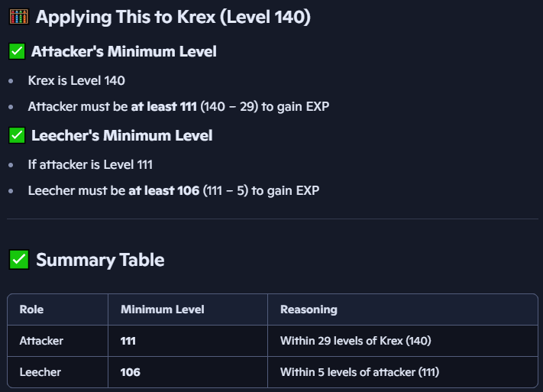
Task: Click the "Minimum Level" column header
Action: click(162, 309)
